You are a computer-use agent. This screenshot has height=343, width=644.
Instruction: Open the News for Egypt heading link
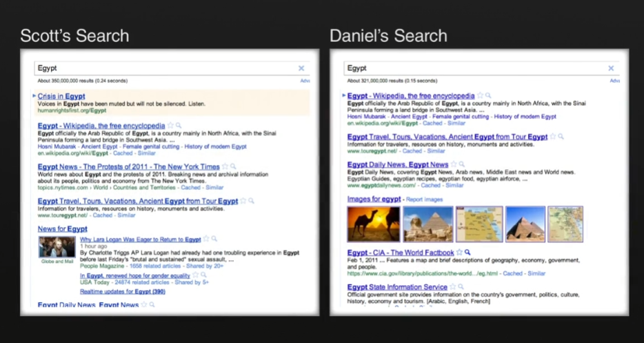coord(62,228)
